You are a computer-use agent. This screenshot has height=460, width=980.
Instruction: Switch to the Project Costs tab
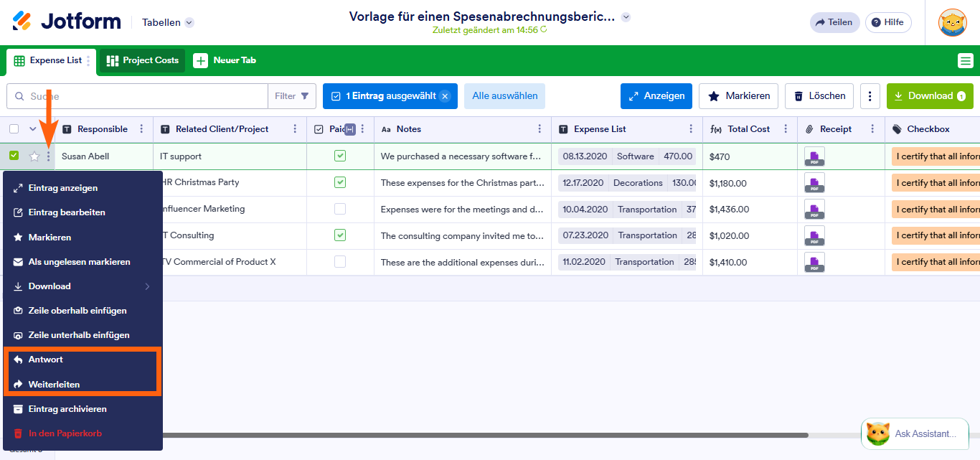tap(141, 60)
